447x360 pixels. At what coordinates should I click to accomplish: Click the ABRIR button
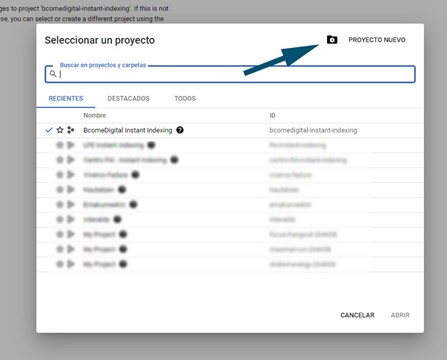[400, 315]
